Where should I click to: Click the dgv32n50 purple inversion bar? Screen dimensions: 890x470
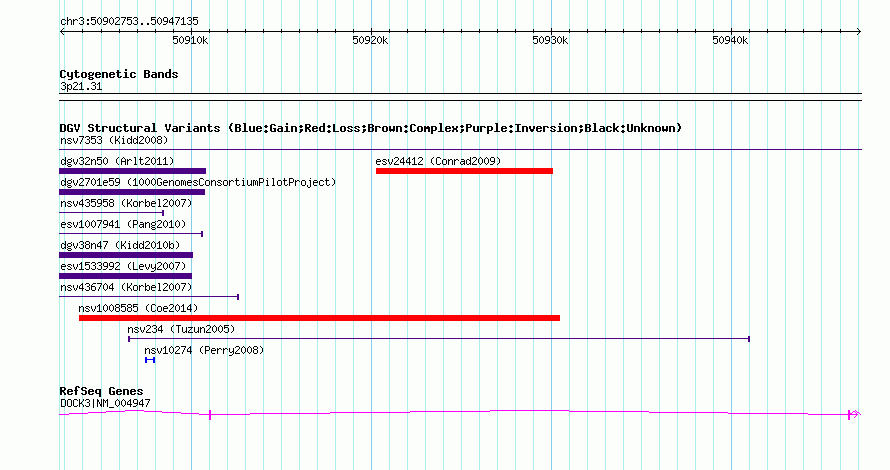[x=132, y=171]
